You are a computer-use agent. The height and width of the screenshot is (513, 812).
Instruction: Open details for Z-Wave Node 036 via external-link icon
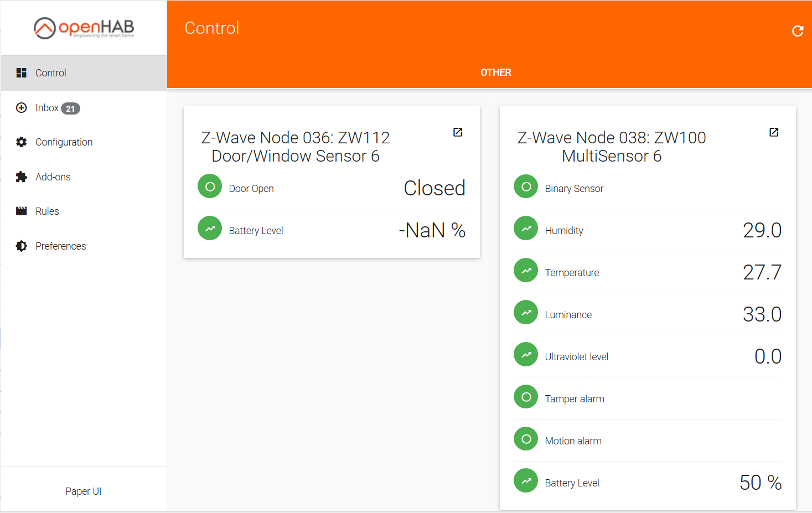457,132
